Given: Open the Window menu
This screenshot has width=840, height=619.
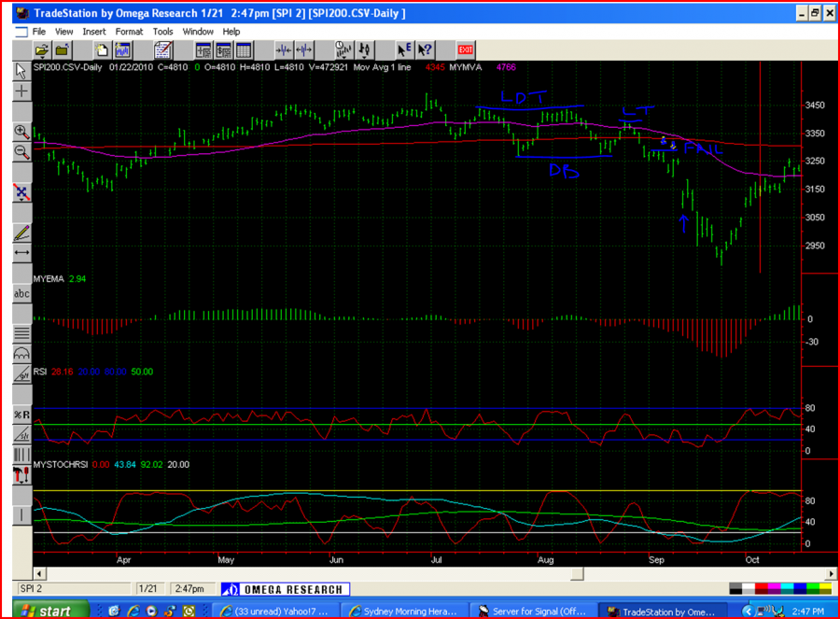Looking at the screenshot, I should pos(198,32).
